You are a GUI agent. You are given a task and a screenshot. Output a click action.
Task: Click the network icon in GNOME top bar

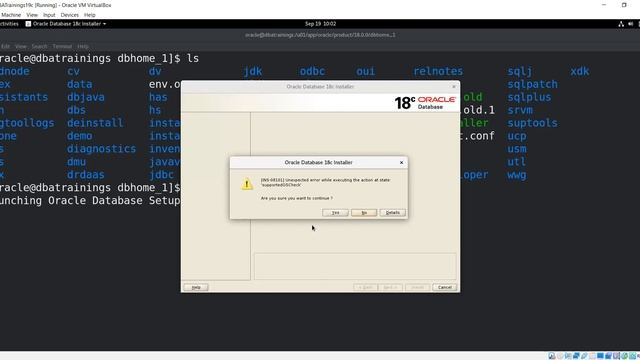(621, 24)
